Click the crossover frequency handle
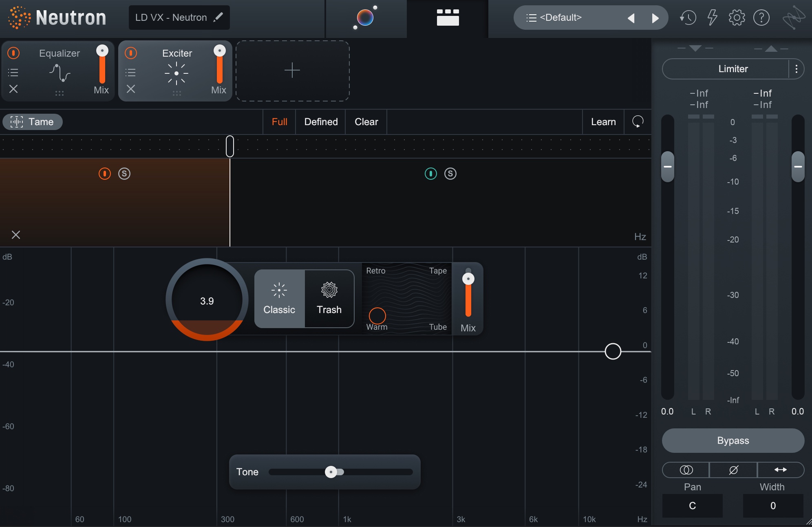812x527 pixels. 230,146
